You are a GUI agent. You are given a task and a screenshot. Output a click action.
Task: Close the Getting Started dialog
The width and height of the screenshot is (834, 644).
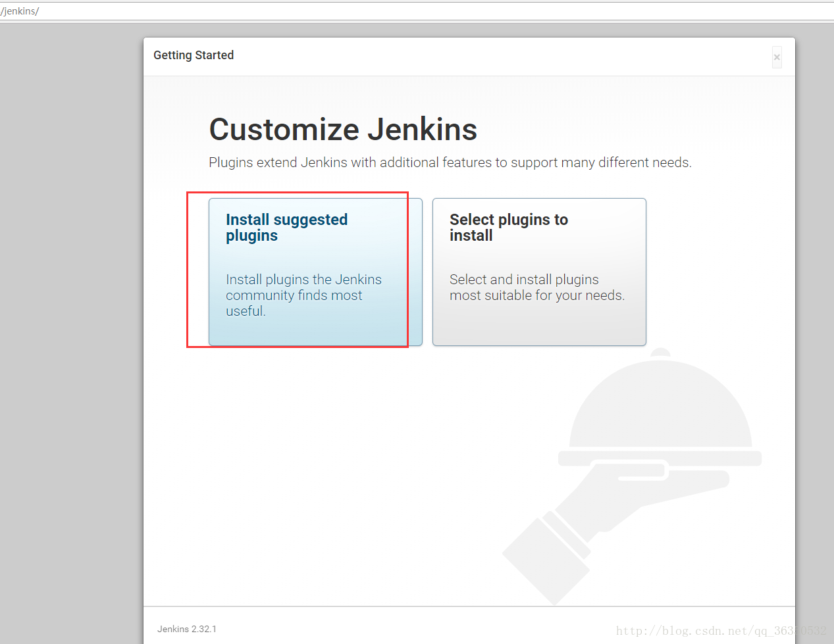coord(777,57)
